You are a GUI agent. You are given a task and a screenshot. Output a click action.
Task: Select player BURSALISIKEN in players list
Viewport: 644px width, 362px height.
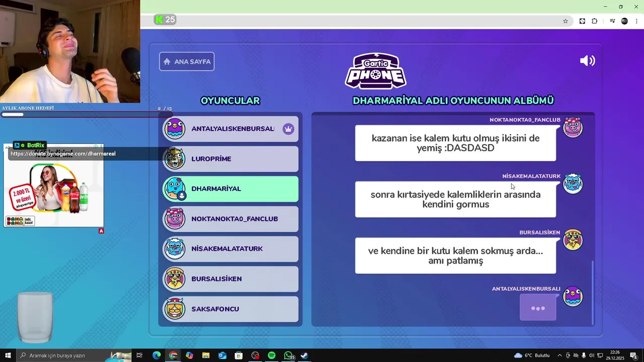(230, 279)
